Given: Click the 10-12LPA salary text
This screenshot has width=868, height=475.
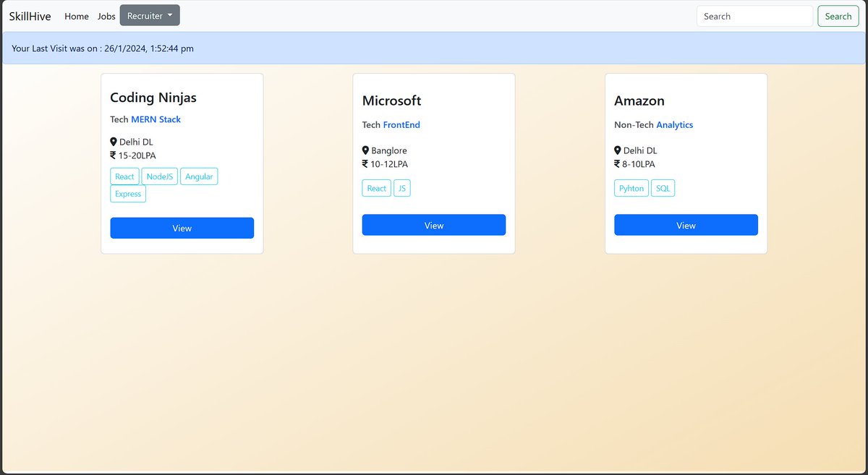Looking at the screenshot, I should pyautogui.click(x=389, y=164).
